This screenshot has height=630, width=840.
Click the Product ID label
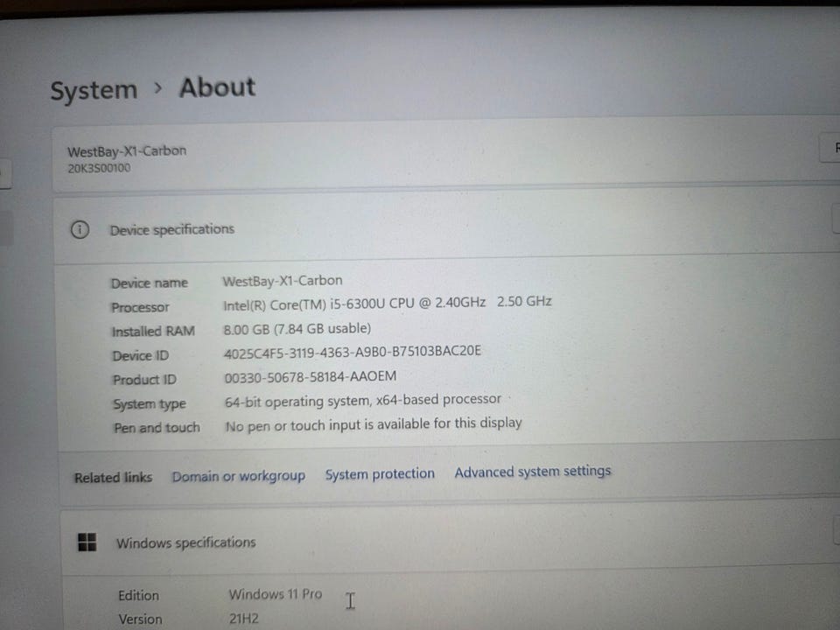coord(144,380)
